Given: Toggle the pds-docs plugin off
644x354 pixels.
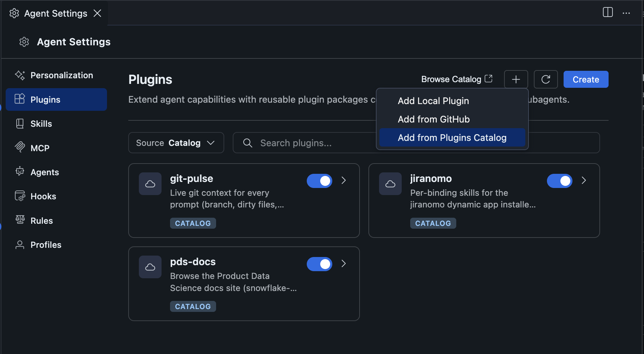Looking at the screenshot, I should 320,264.
